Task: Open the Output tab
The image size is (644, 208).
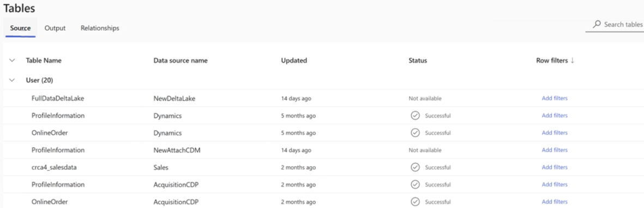Action: (x=55, y=28)
